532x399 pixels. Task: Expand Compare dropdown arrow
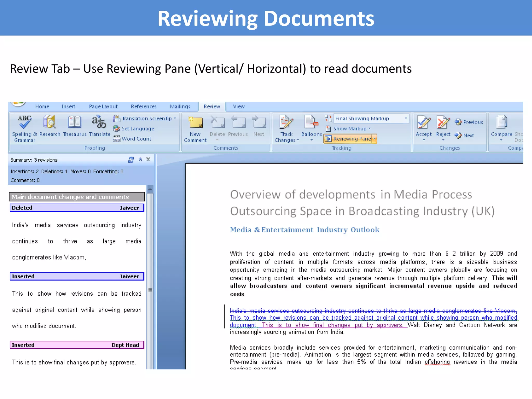click(501, 140)
